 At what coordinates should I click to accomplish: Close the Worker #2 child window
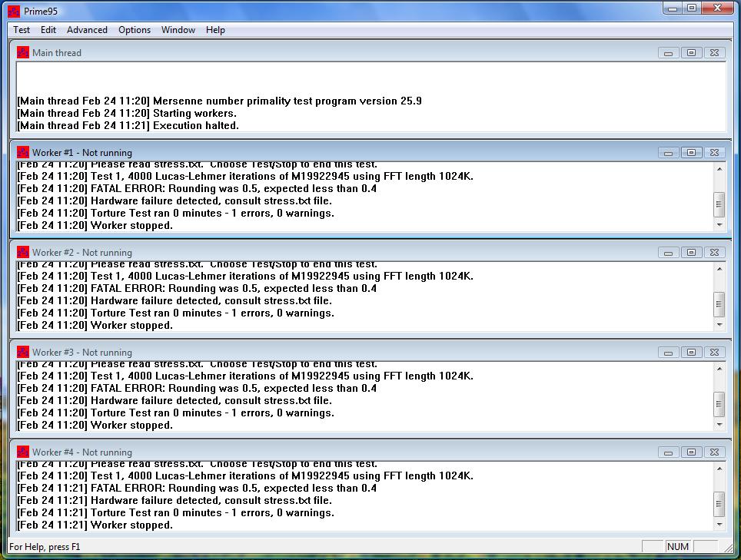click(x=715, y=253)
